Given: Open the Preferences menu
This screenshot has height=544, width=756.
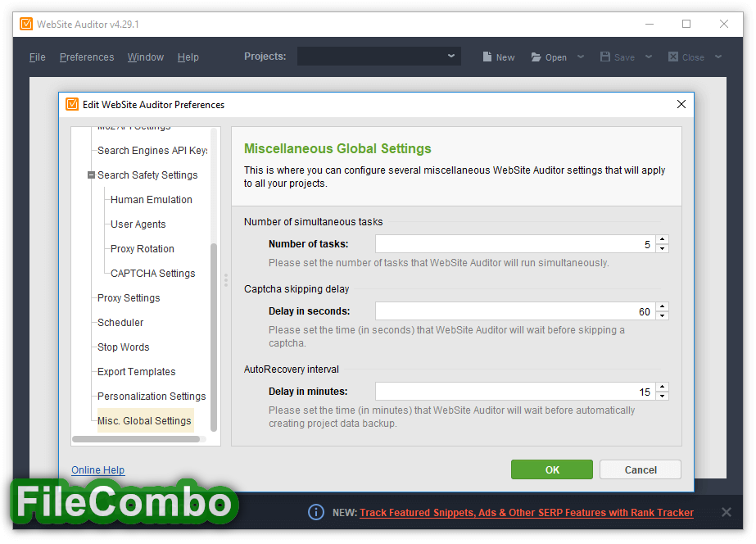Looking at the screenshot, I should pos(87,57).
